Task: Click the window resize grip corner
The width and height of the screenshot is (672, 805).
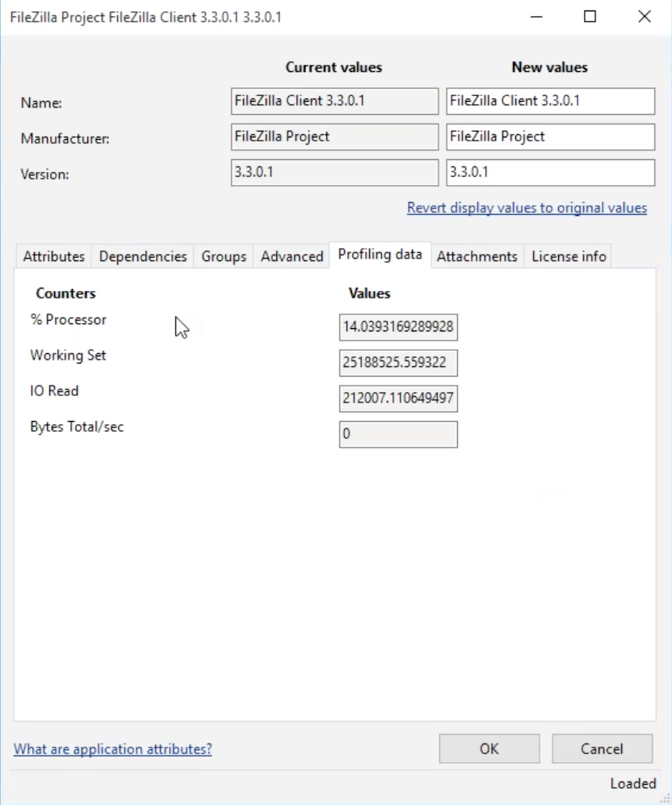Action: coord(665,799)
